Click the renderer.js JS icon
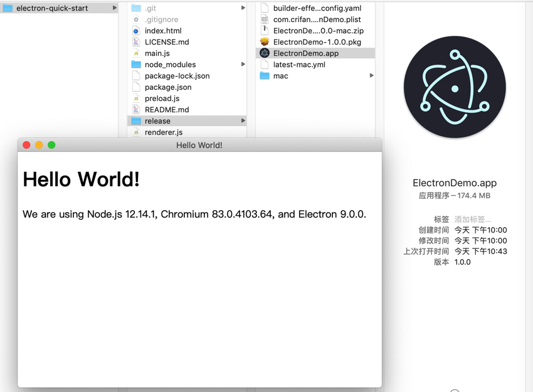Viewport: 533px width, 392px height. click(136, 132)
